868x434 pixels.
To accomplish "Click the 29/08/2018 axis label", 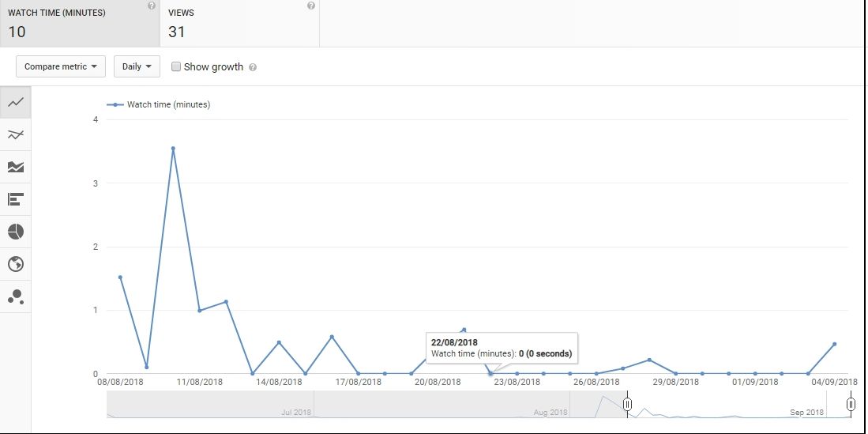I will 676,382.
